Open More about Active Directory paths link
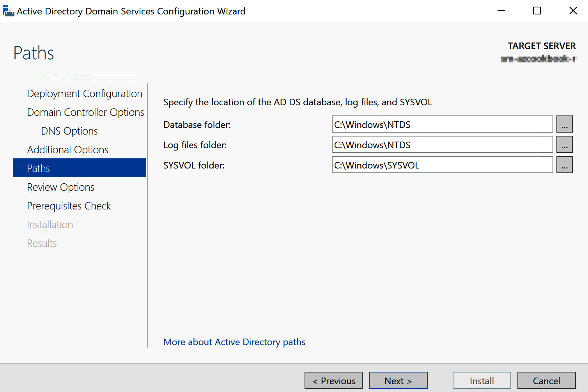 pyautogui.click(x=234, y=342)
